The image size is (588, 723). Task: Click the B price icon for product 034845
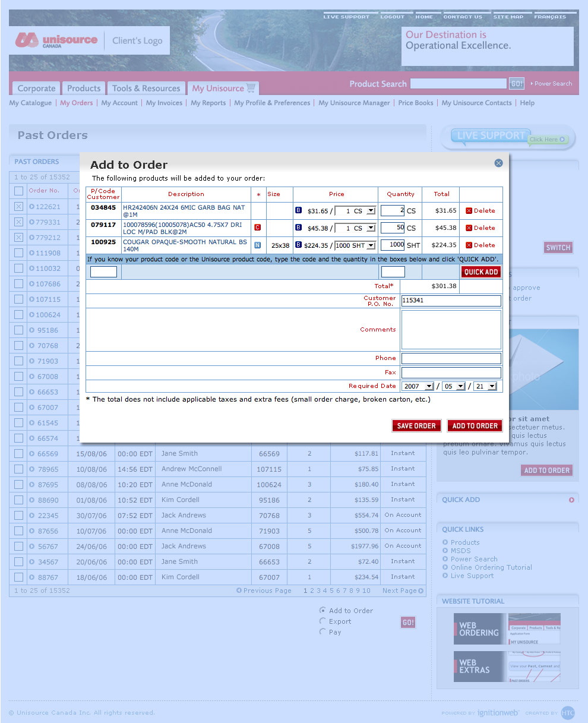298,210
